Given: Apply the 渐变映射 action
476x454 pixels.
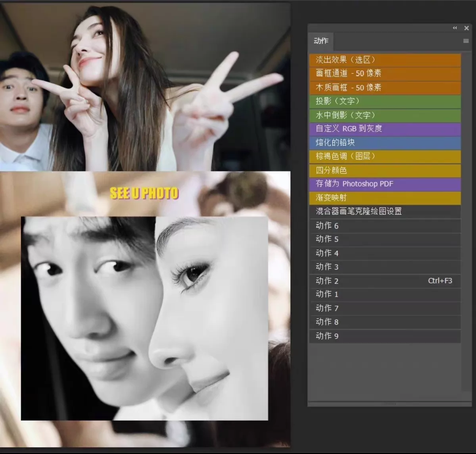Looking at the screenshot, I should [385, 198].
